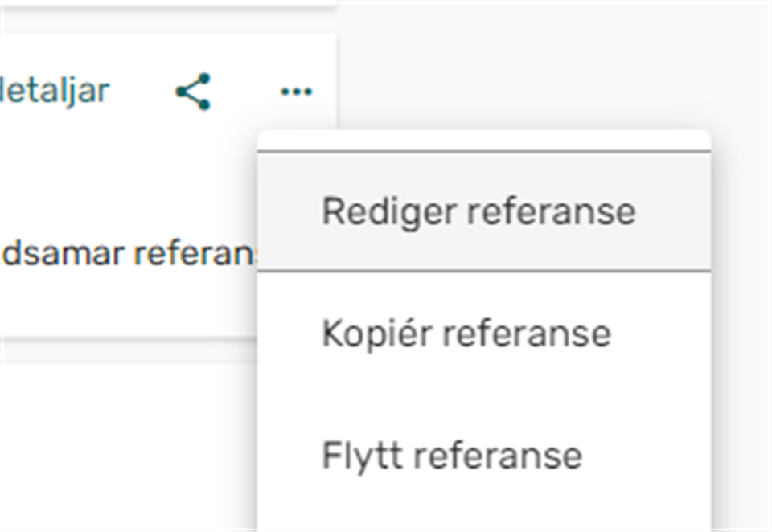Tap the three horizontal dots icon
This screenshot has height=532, width=772.
click(x=296, y=92)
